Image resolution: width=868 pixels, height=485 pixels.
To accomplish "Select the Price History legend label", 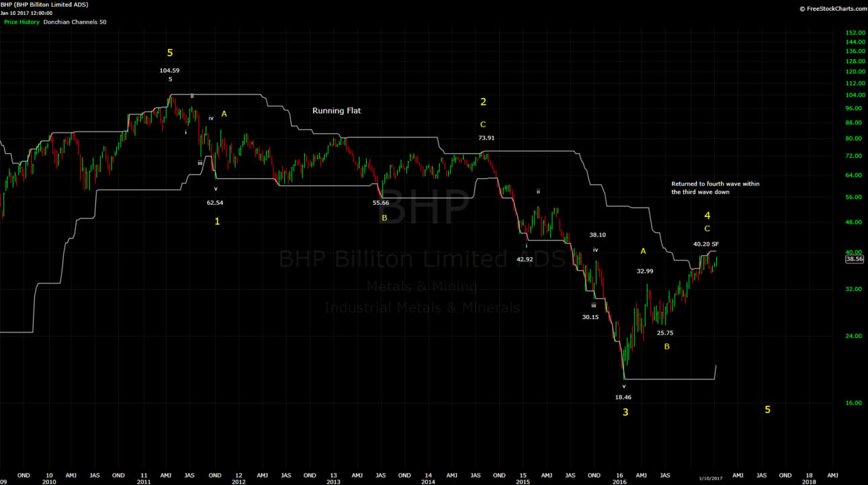I will tap(21, 22).
